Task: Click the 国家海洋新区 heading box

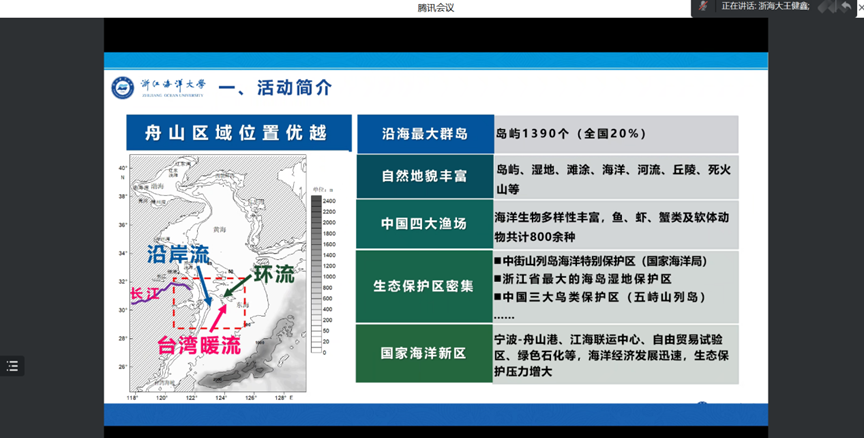Action: (x=422, y=353)
